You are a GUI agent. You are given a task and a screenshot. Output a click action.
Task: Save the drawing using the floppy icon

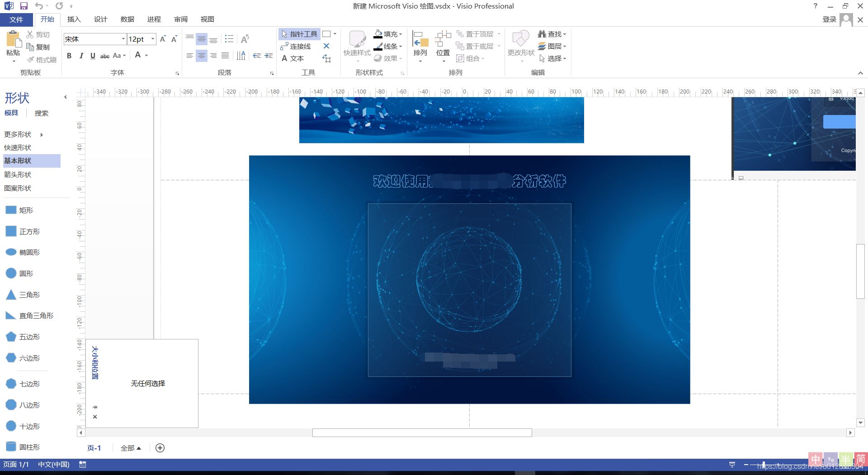(x=24, y=6)
